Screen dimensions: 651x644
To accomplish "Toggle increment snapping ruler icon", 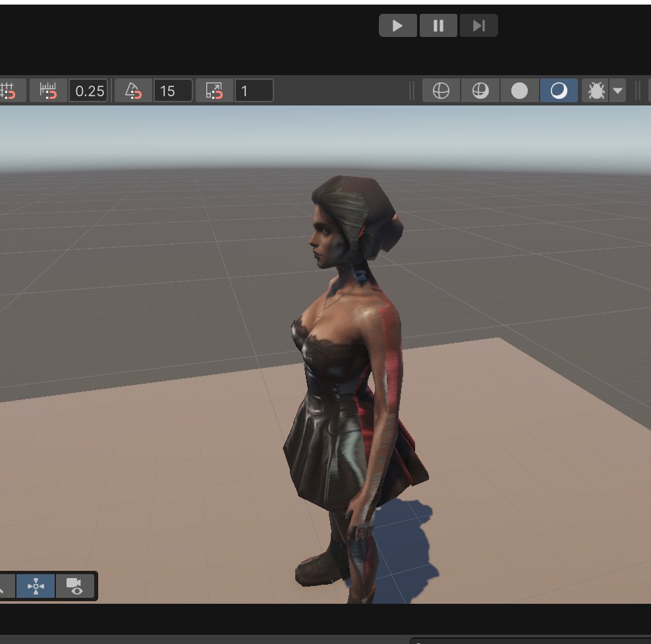I will 49,90.
